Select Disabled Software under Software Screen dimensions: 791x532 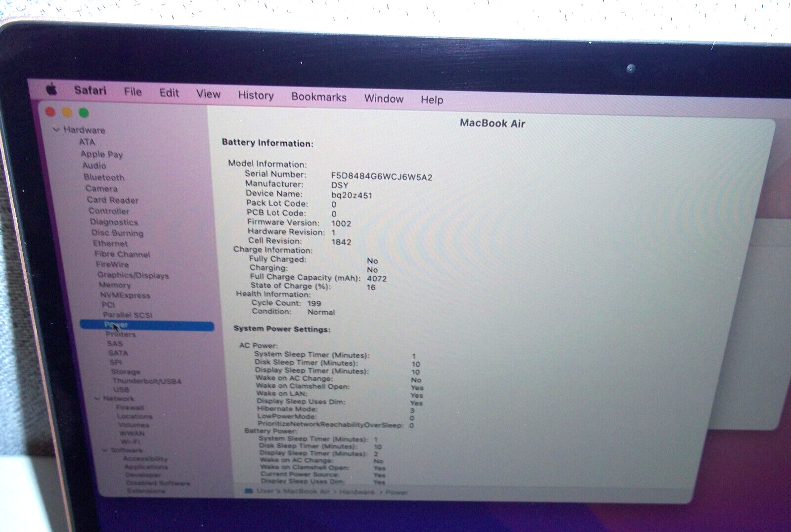click(x=158, y=483)
